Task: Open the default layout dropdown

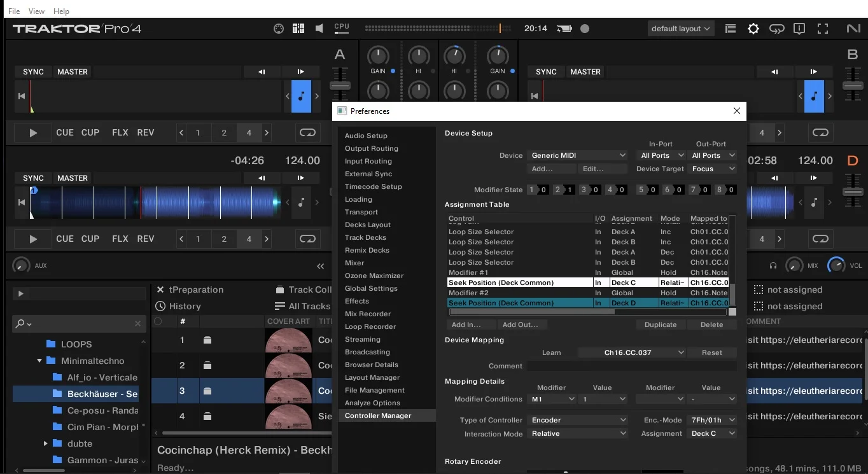Action: [680, 29]
